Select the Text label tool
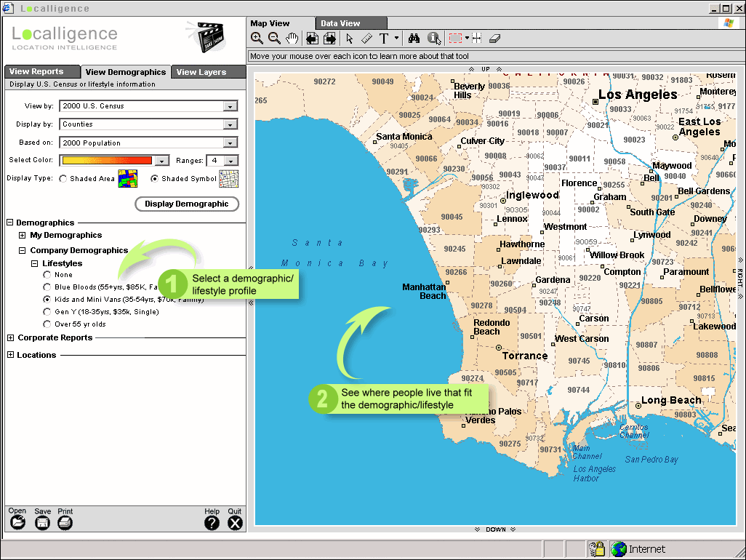 384,39
